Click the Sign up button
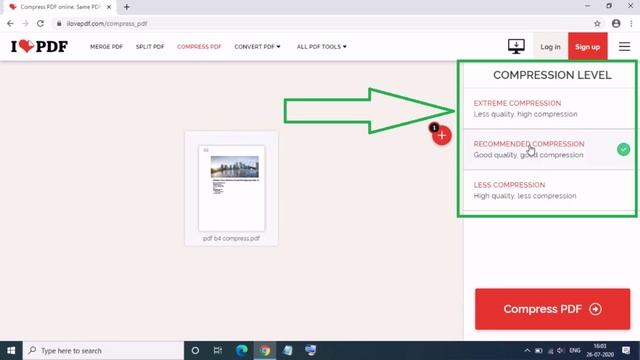The image size is (640, 360). [x=587, y=47]
